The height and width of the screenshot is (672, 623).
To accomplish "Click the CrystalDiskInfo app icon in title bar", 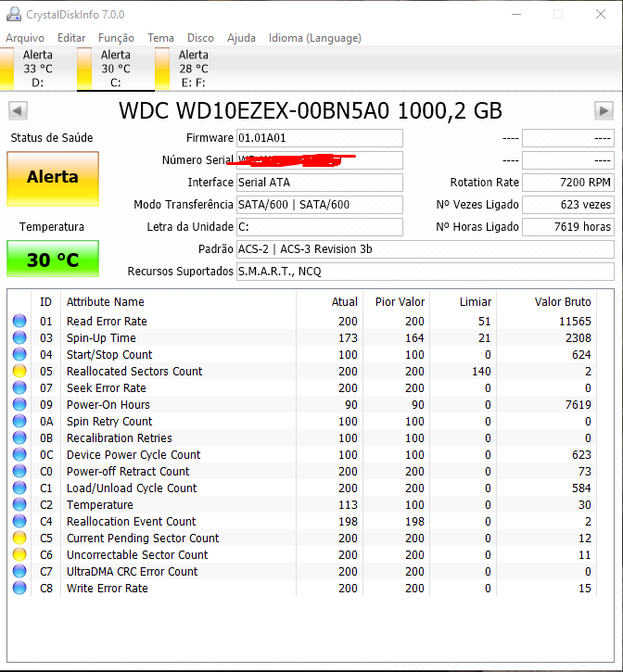I will tap(14, 15).
